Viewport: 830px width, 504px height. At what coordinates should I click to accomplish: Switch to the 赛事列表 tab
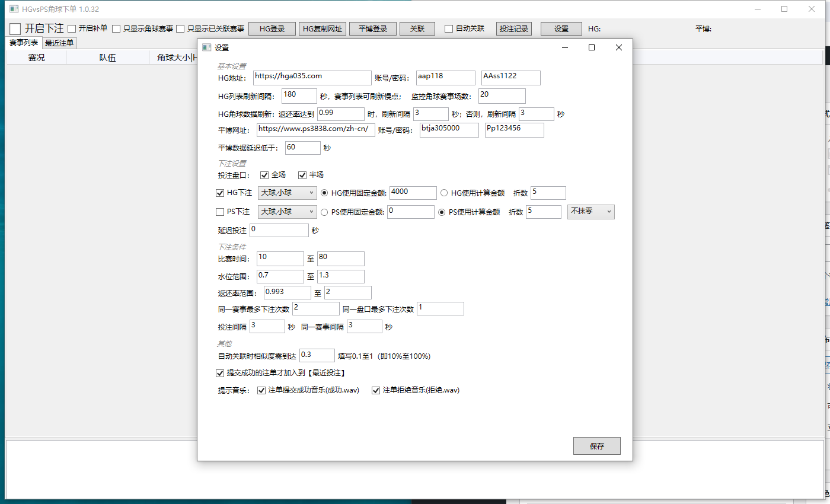click(x=24, y=43)
